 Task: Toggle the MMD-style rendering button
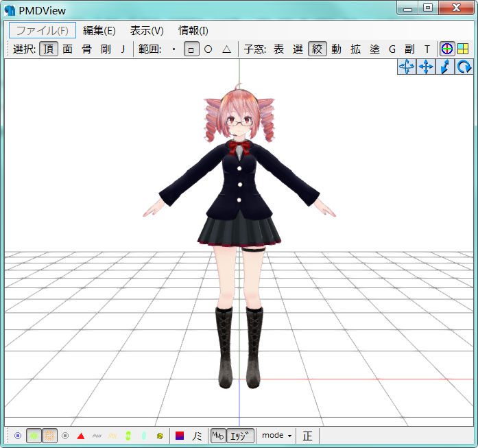click(x=218, y=436)
